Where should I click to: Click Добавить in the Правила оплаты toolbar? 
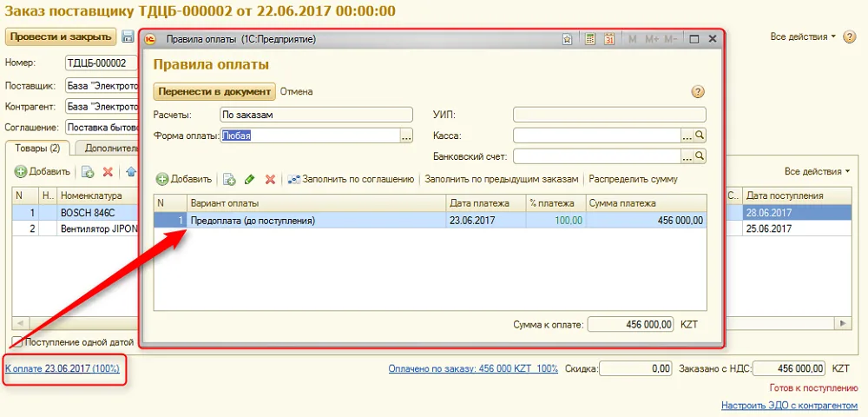pyautogui.click(x=184, y=179)
